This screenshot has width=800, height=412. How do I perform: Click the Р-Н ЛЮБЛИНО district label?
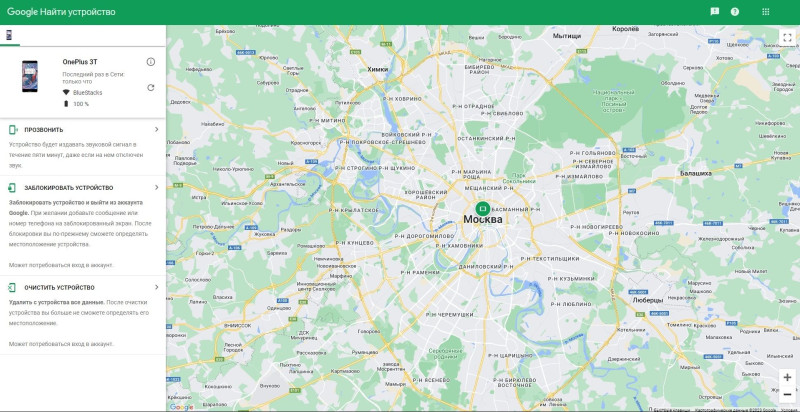click(571, 303)
